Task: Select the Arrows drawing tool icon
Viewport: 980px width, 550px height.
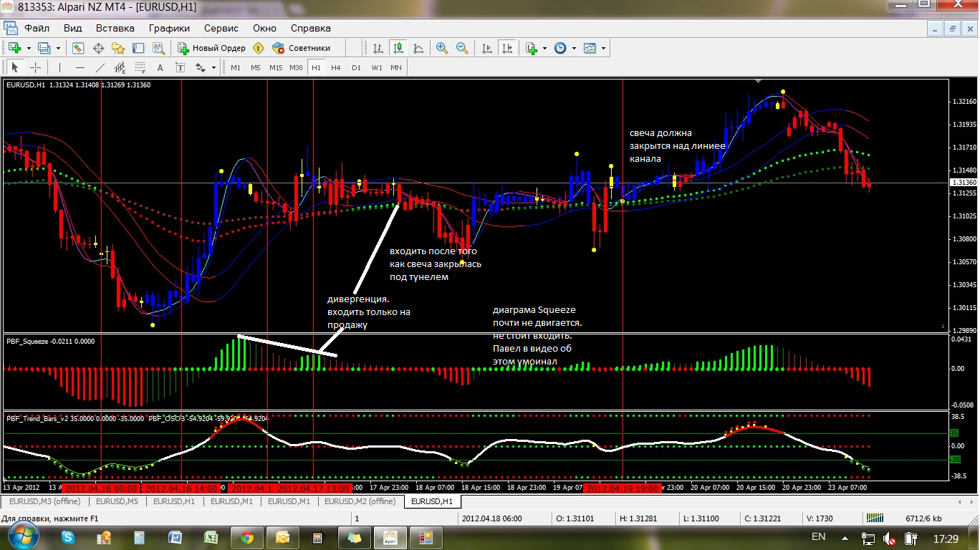Action: coord(200,67)
